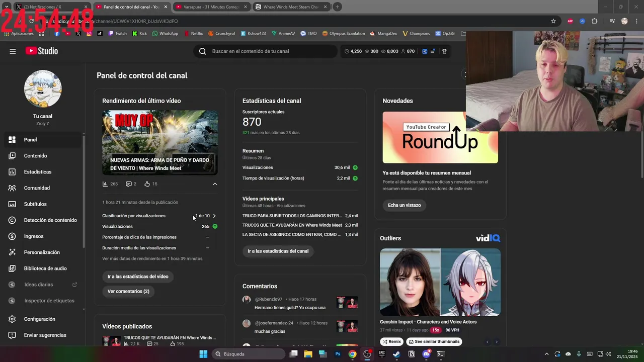Open Comunidad section in sidebar
This screenshot has height=362, width=644.
click(43, 188)
